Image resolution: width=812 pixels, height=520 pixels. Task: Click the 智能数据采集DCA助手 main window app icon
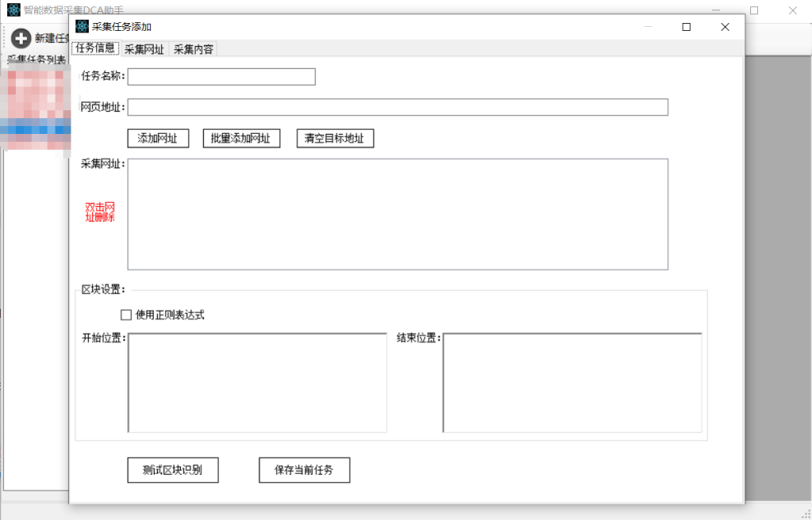click(x=13, y=10)
